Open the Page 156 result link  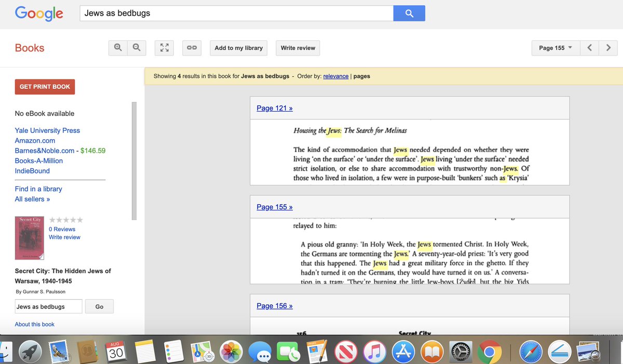click(x=275, y=306)
